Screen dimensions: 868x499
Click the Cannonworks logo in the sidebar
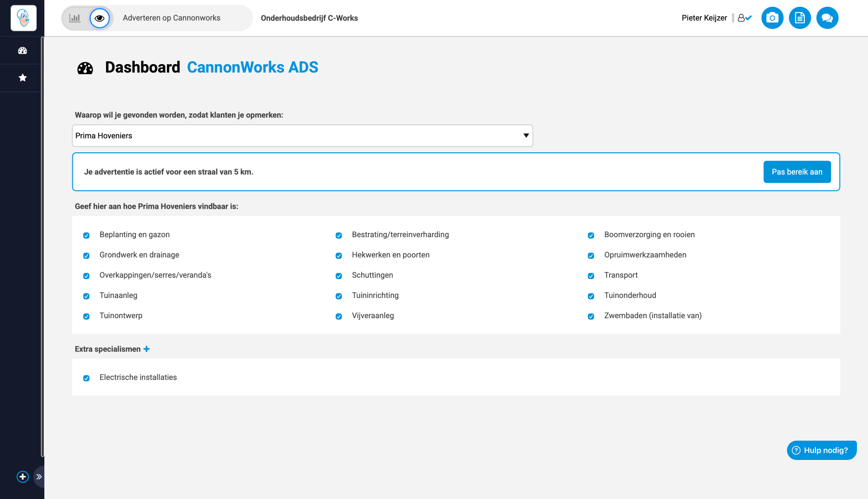[23, 18]
